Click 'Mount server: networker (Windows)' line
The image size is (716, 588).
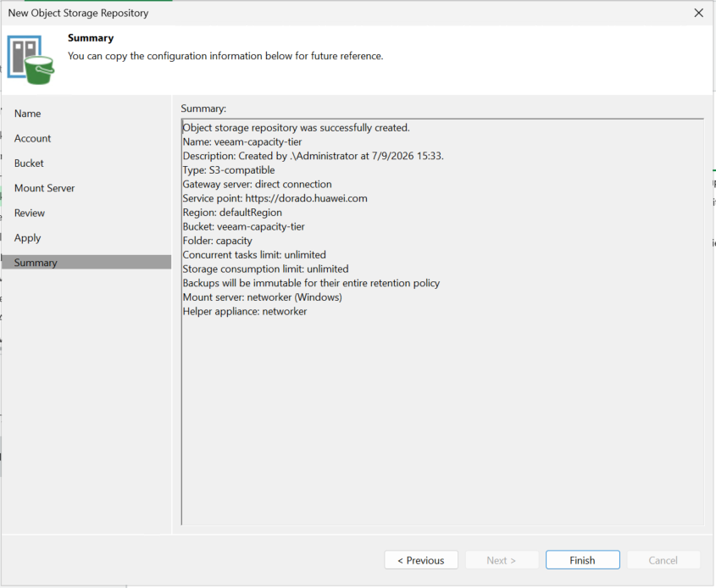[x=262, y=297]
